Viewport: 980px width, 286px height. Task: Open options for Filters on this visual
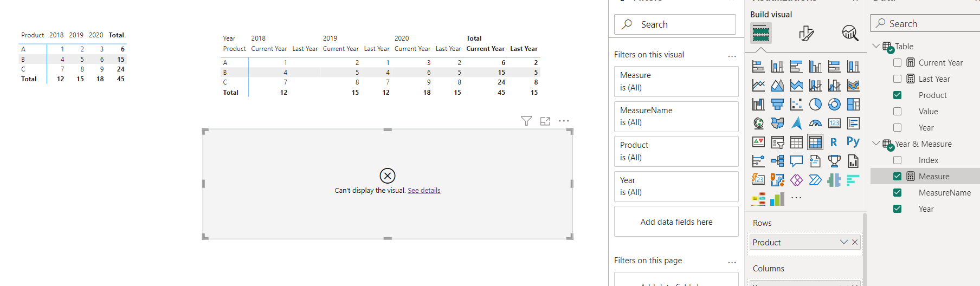point(732,56)
